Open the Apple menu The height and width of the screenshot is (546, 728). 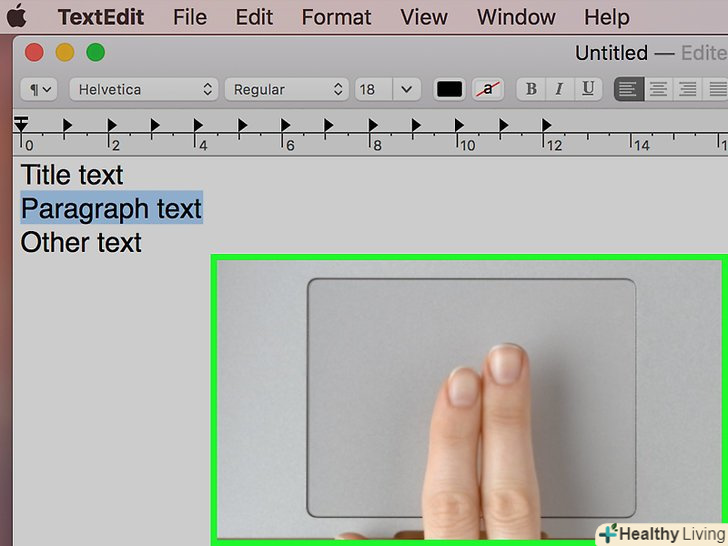tap(17, 16)
